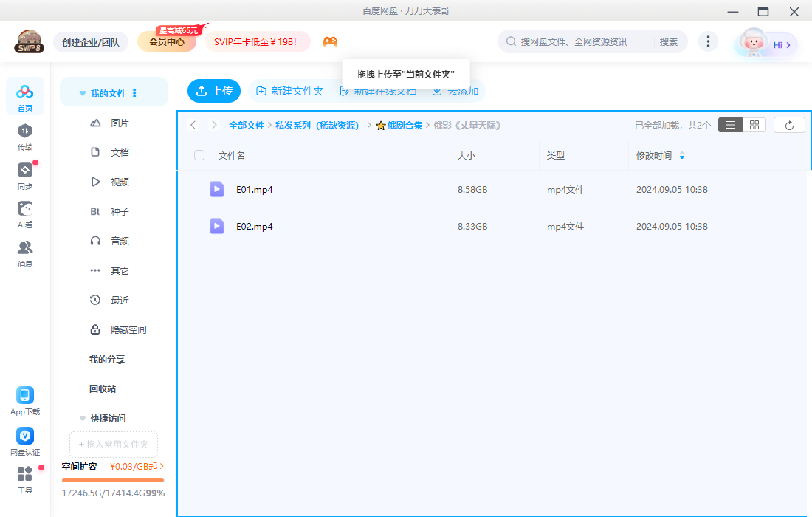Click the gamepad icon in the top bar
This screenshot has height=517, width=812.
coord(330,42)
